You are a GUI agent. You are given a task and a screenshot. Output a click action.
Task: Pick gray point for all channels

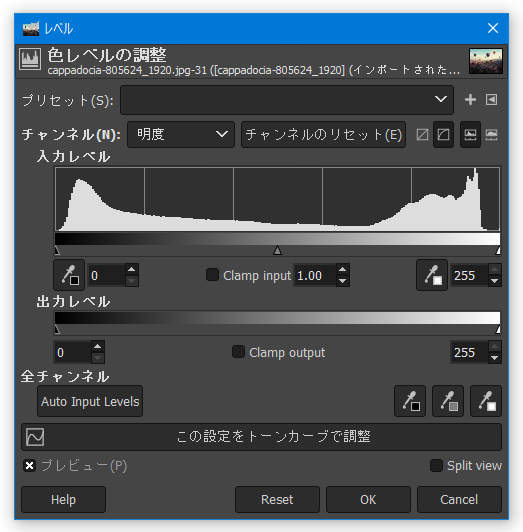[x=448, y=401]
